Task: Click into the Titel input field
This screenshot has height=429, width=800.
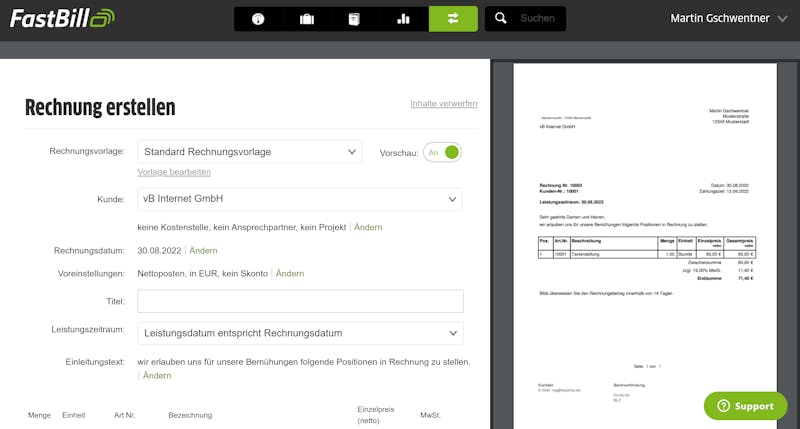Action: coord(300,301)
